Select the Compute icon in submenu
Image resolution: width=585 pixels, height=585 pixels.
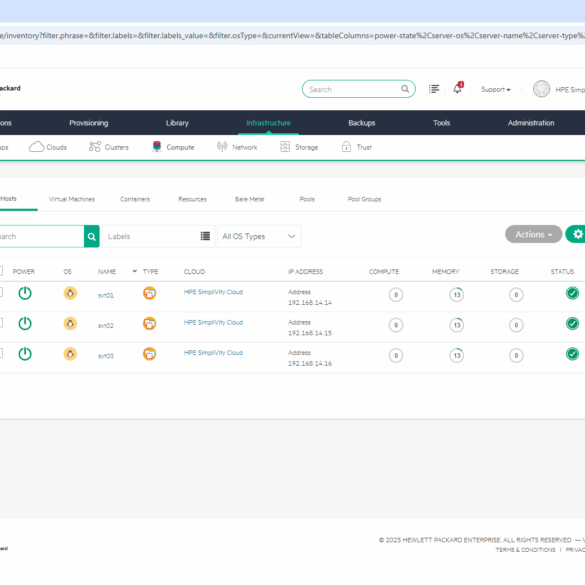[157, 147]
